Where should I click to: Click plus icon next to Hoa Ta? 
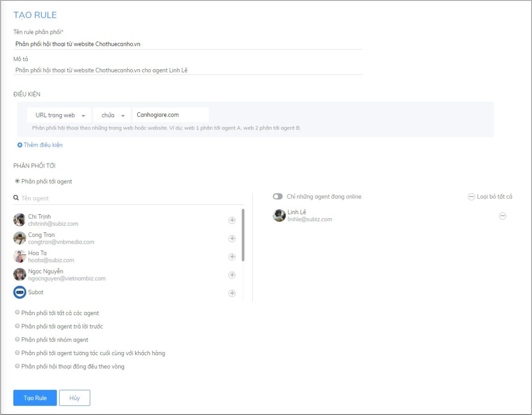point(232,257)
